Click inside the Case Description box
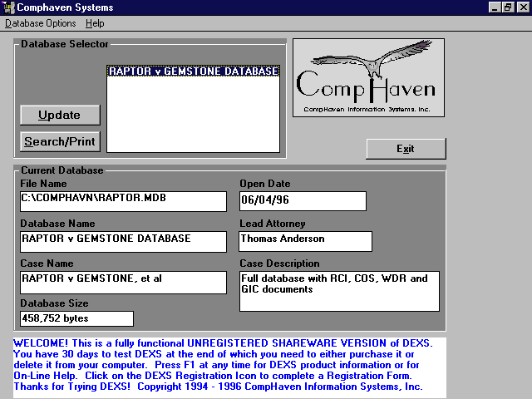 339,291
